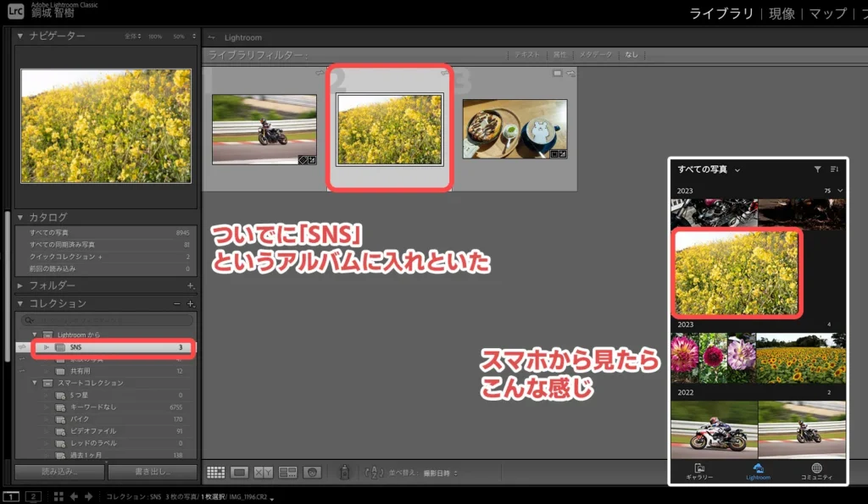The image size is (868, 504).
Task: Open 撮影日時 sort order dropdown
Action: 437,472
